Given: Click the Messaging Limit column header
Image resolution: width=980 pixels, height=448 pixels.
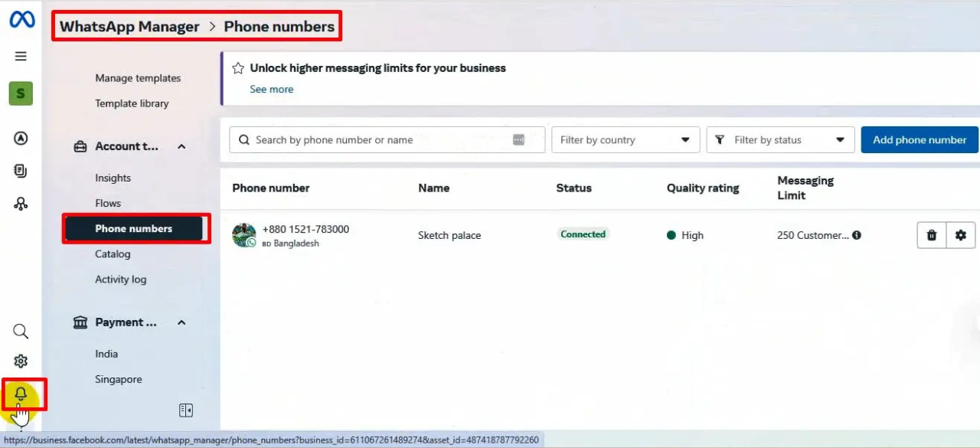Looking at the screenshot, I should click(x=805, y=188).
